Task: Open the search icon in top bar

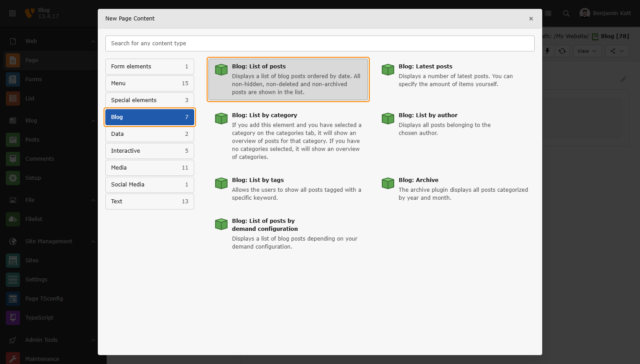Action: (x=566, y=13)
